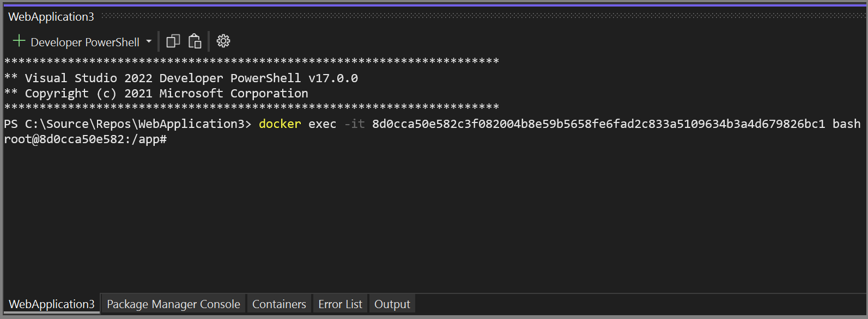Image resolution: width=868 pixels, height=319 pixels.
Task: Open the Developer PowerShell terminal type dropdown
Action: tap(149, 41)
